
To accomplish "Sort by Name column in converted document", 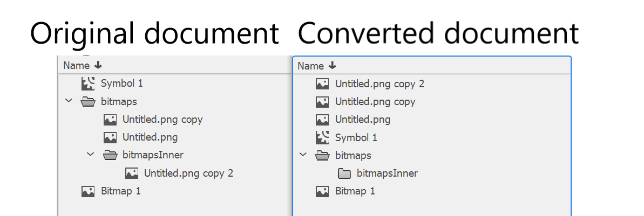I will pos(317,66).
